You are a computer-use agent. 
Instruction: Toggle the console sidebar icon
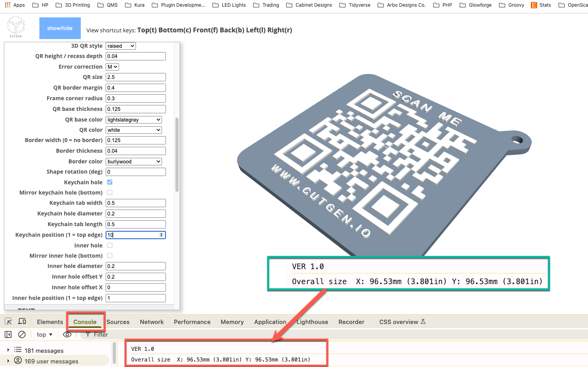tap(8, 334)
